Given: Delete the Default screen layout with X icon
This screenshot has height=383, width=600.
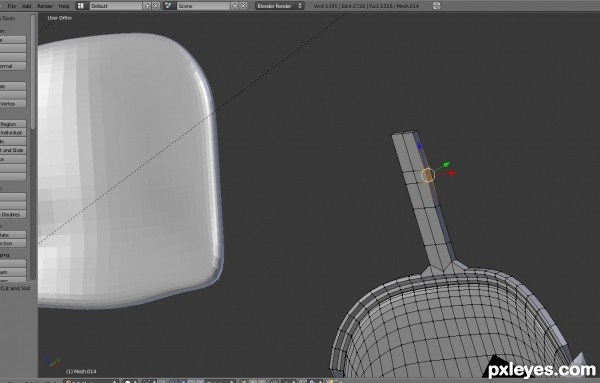Looking at the screenshot, I should coord(156,6).
